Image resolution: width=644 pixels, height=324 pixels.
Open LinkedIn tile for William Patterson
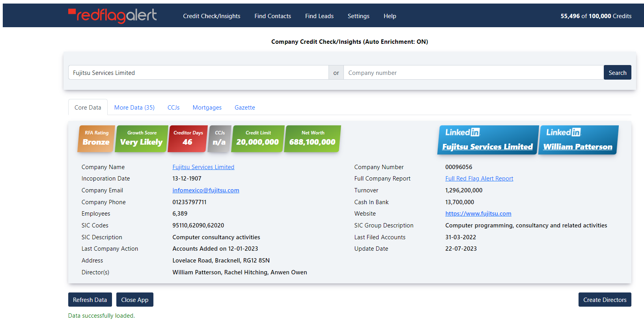point(578,140)
